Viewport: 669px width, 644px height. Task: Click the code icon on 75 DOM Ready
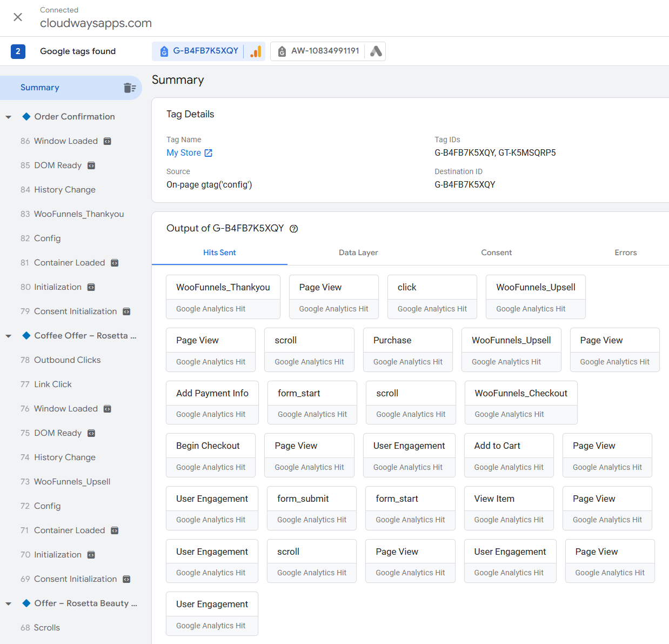[91, 433]
